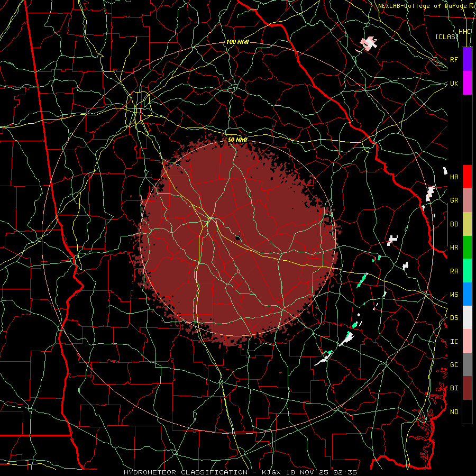Click the small black radar-site hole in the echo

point(238,238)
